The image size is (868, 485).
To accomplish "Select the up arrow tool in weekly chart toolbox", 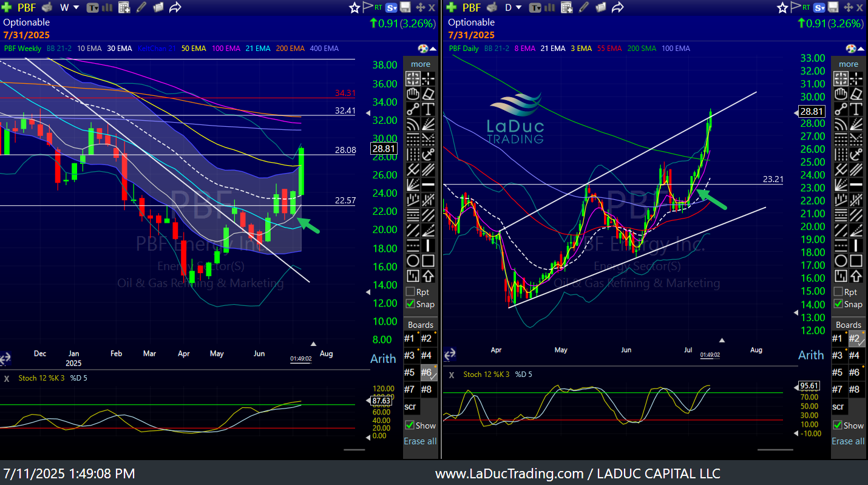I will click(429, 276).
